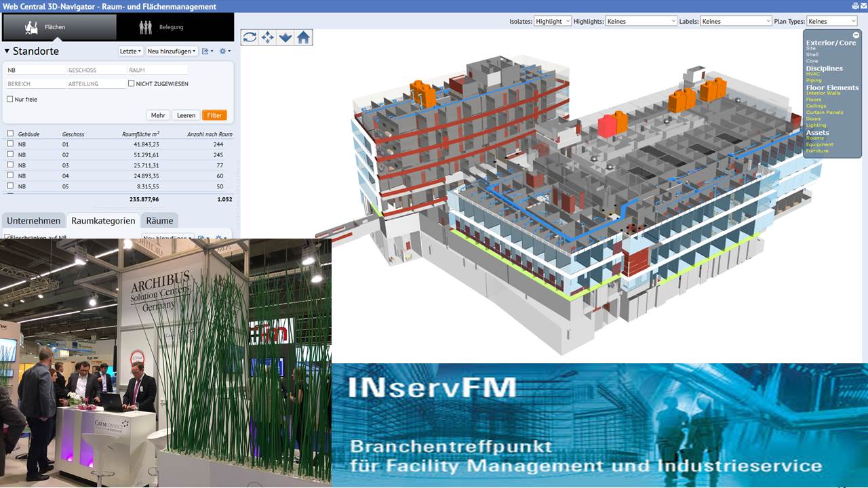Screen dimensions: 868x488
Task: Sort by Anzahl nach Raum column header
Action: [x=210, y=134]
